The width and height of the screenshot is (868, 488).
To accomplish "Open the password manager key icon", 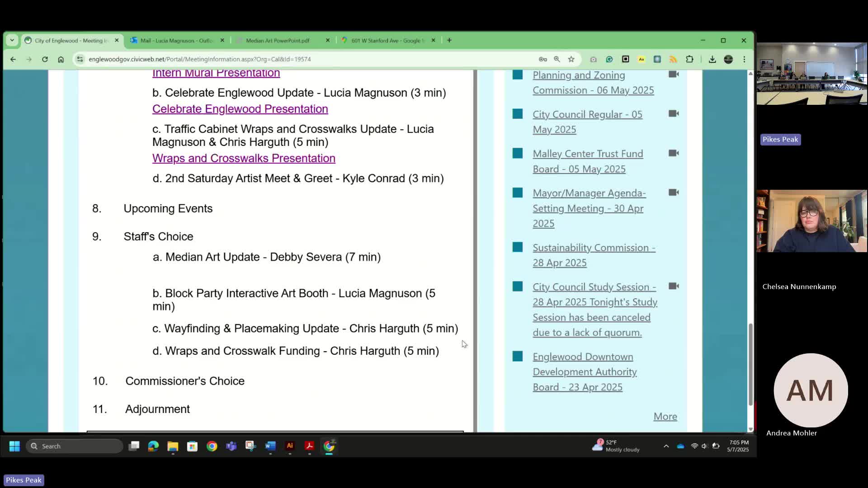I will (542, 59).
